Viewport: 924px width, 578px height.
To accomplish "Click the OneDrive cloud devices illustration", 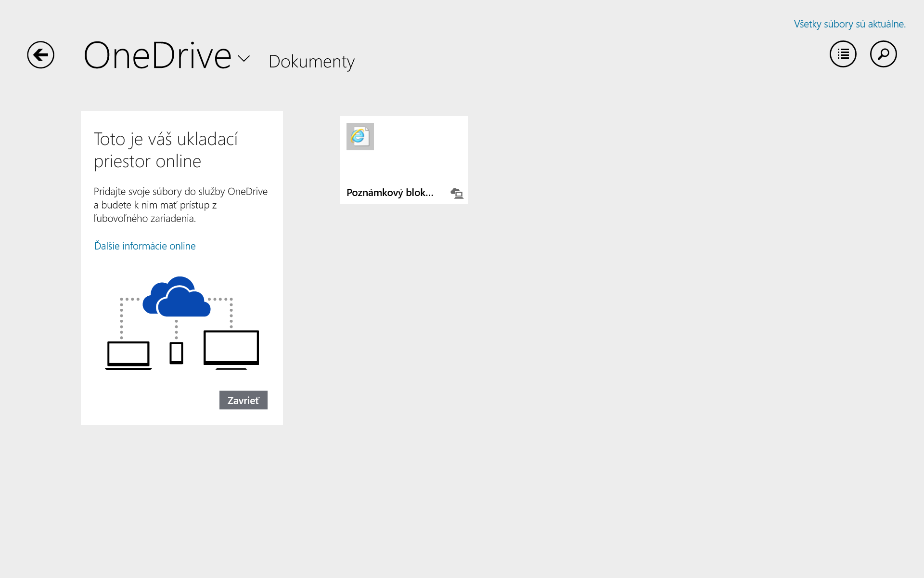I will (x=182, y=323).
